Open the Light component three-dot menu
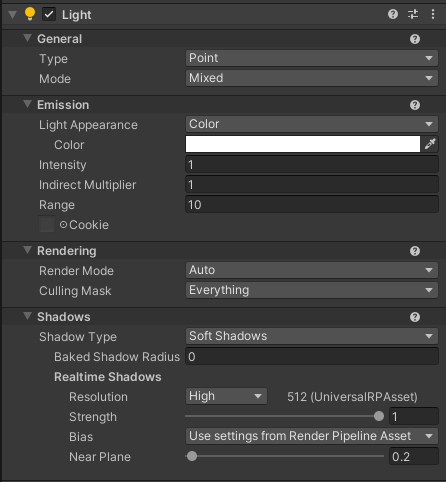This screenshot has width=446, height=482. pyautogui.click(x=433, y=14)
